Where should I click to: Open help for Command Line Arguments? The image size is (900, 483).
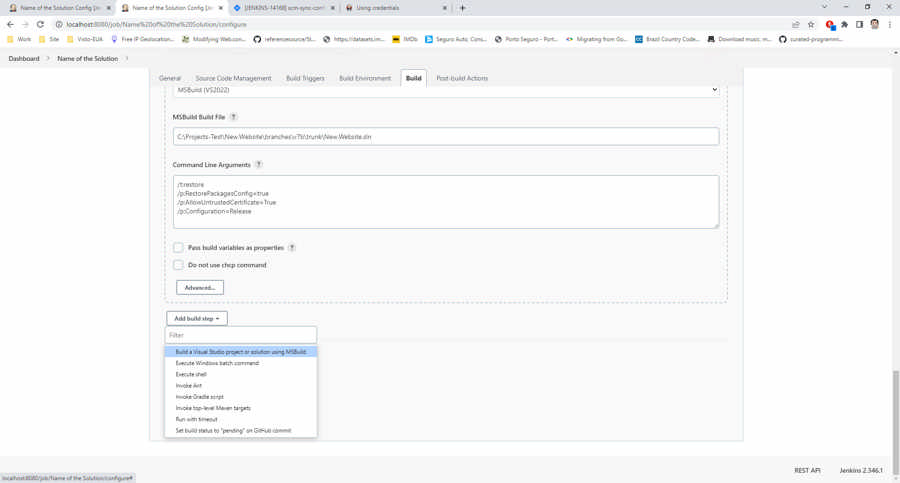click(258, 165)
